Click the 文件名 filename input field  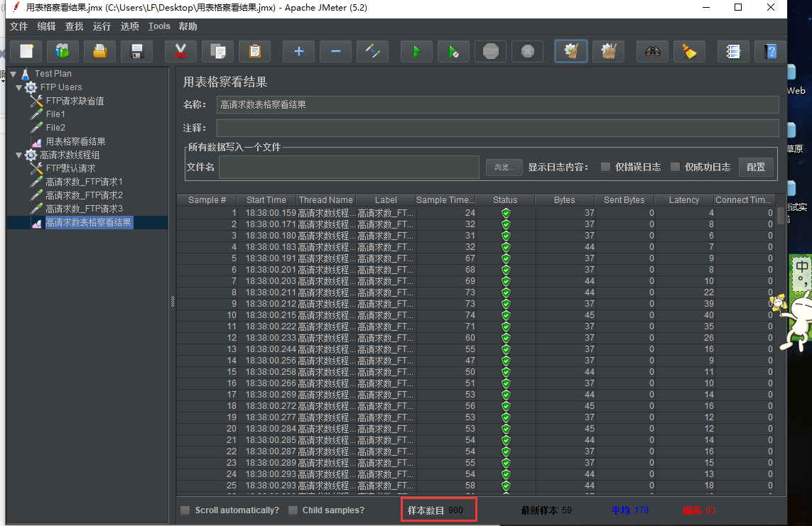click(x=349, y=167)
